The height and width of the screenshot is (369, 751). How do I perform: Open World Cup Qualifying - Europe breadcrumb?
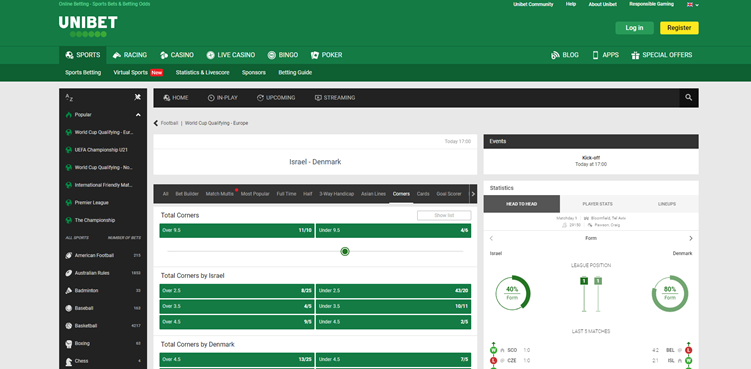click(216, 123)
